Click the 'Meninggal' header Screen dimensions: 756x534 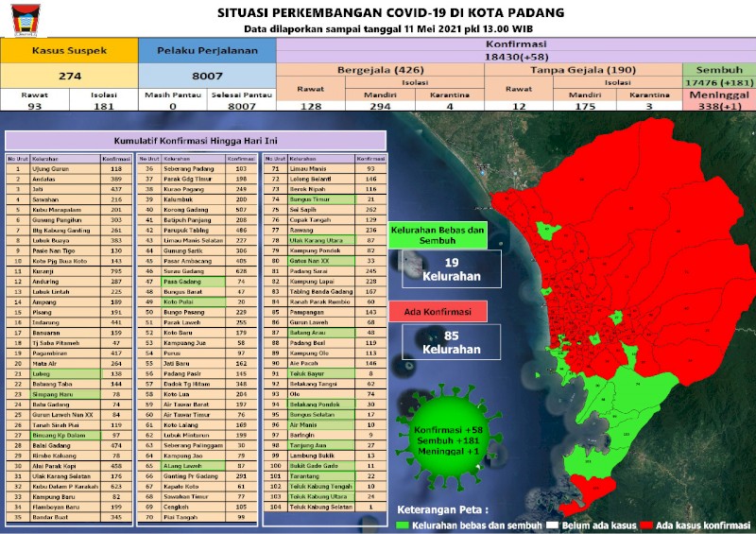point(719,95)
